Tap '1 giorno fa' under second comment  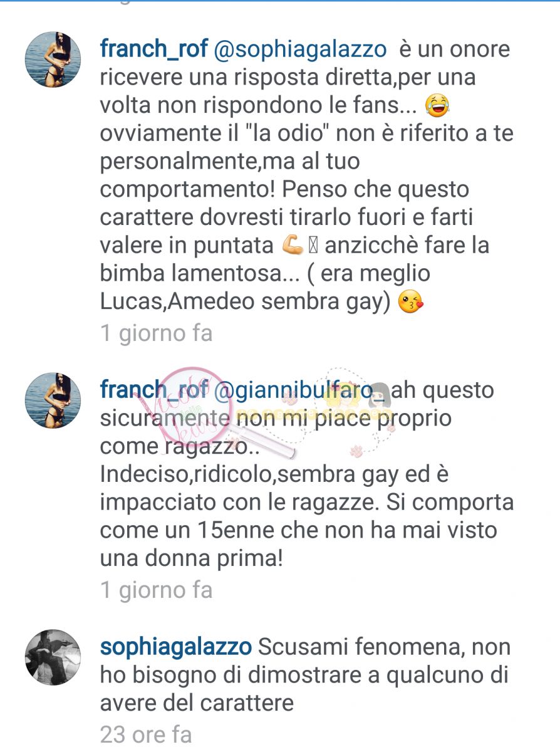coord(157,590)
